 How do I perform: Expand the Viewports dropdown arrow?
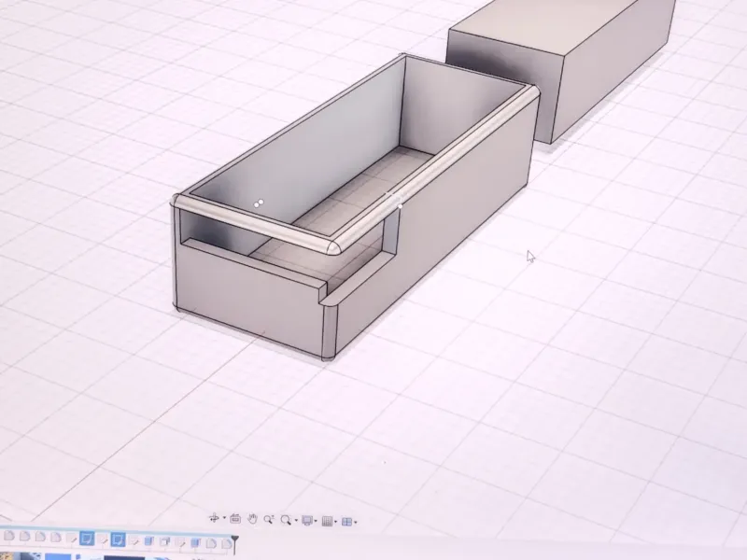356,523
